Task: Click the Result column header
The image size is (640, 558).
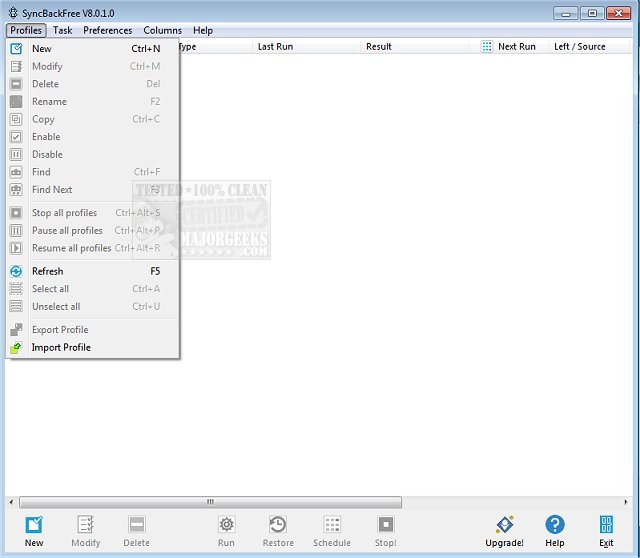Action: point(379,47)
